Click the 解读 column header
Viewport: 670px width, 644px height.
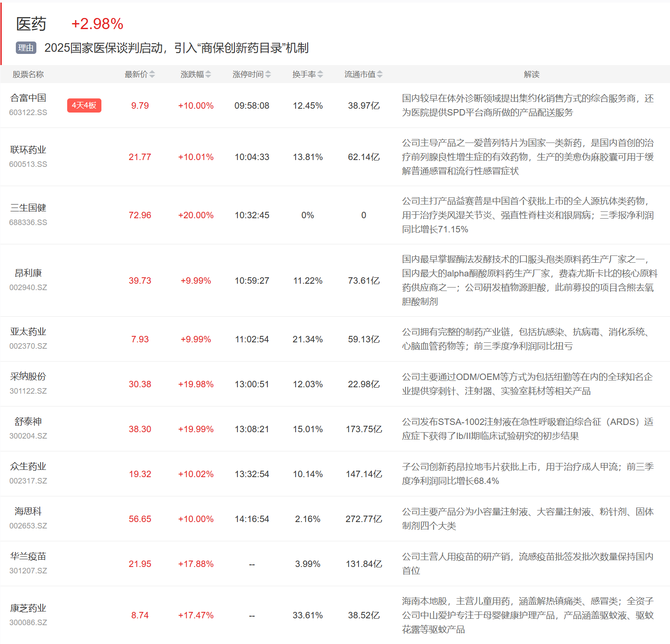tap(531, 74)
